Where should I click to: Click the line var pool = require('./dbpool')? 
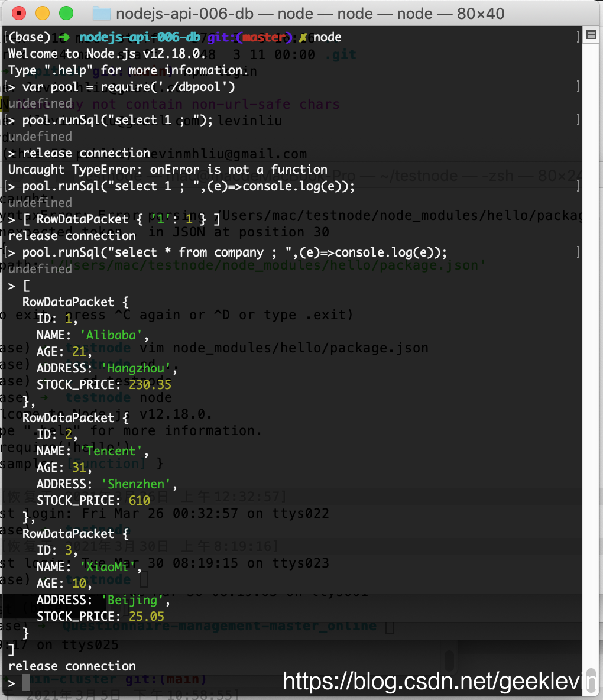(x=128, y=86)
